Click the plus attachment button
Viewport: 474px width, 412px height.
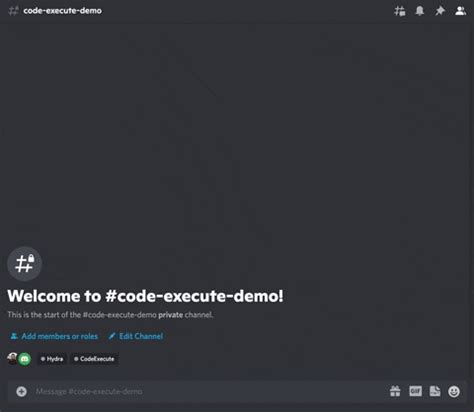[x=22, y=391]
